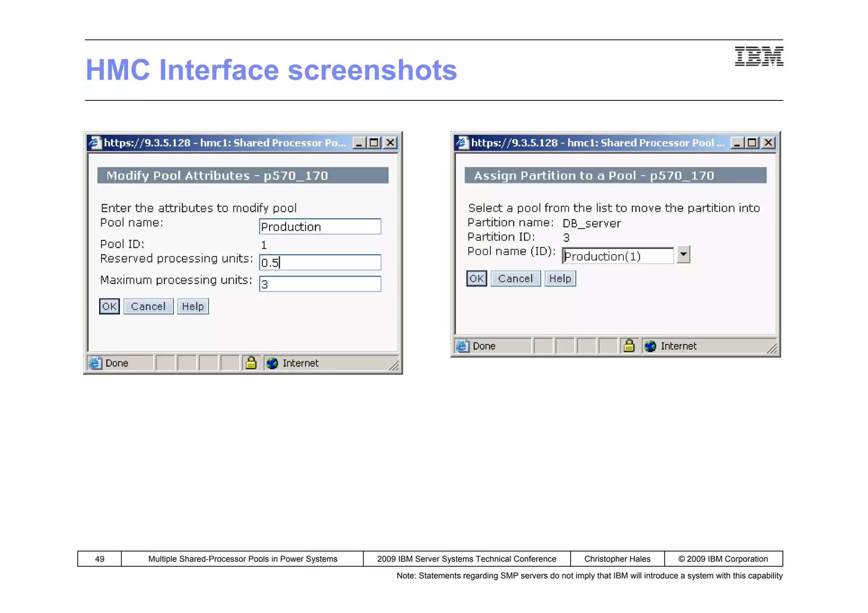868x613 pixels.
Task: Click the resize grip of Assign Partition window
Action: [x=772, y=348]
